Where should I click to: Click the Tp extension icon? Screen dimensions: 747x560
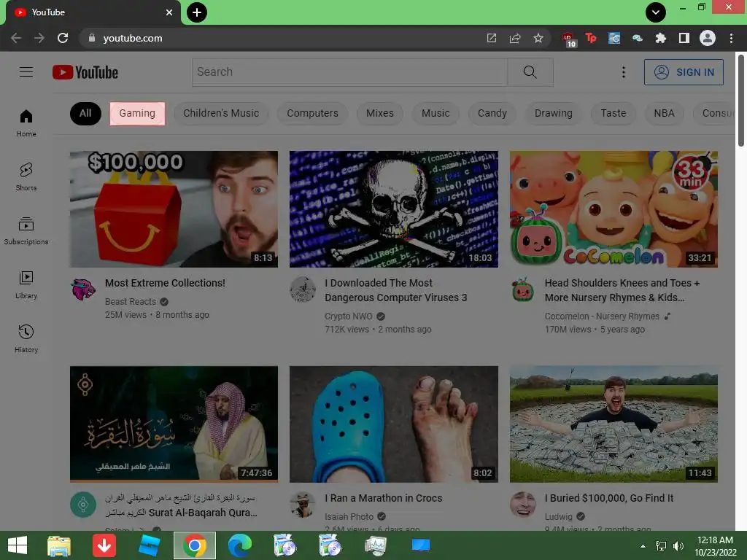[591, 38]
